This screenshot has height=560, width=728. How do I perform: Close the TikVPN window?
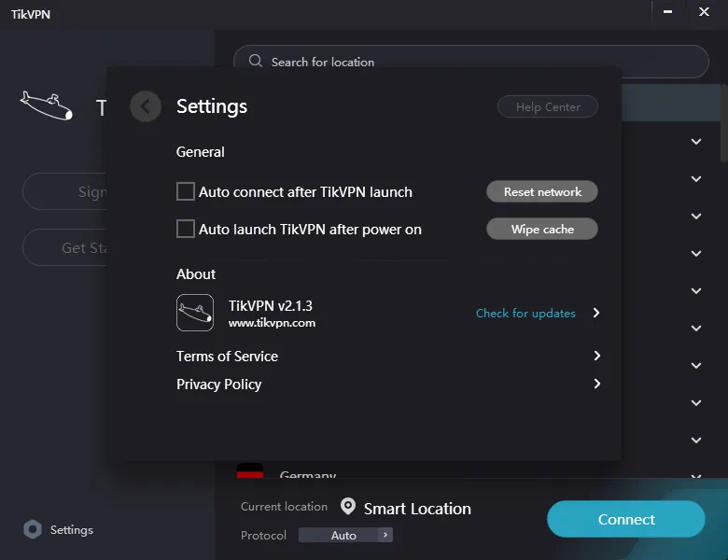click(704, 11)
